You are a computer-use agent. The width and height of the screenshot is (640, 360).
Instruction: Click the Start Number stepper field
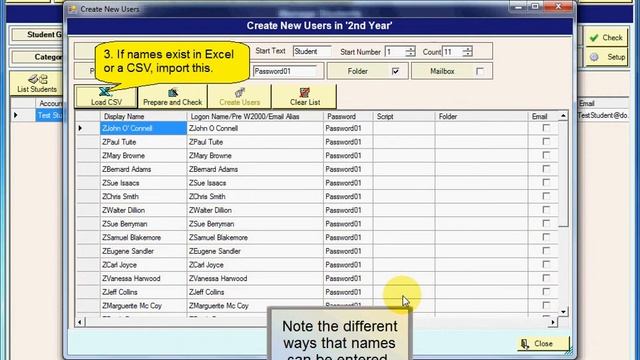pos(400,51)
